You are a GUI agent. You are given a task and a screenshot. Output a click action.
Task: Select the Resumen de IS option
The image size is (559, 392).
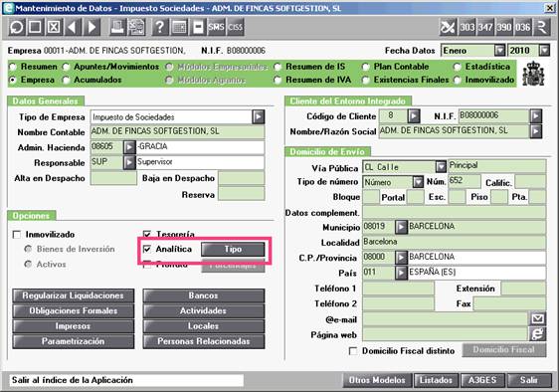tap(278, 67)
